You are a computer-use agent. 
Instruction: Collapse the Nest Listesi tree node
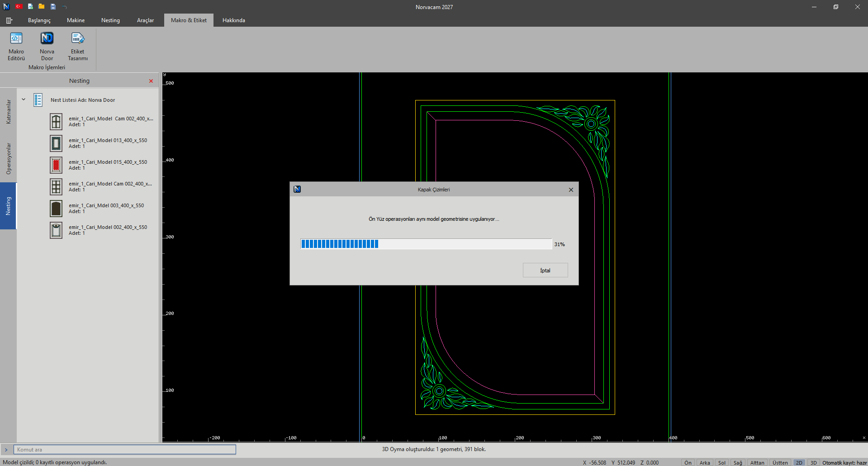(x=24, y=100)
